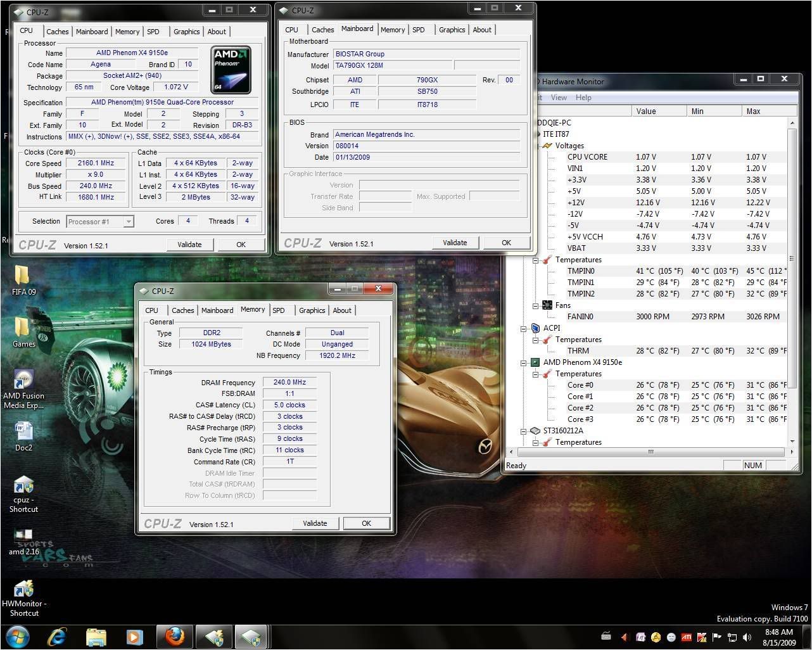
Task: Collapse the Fans node in Hardware Monitor
Action: tap(536, 305)
